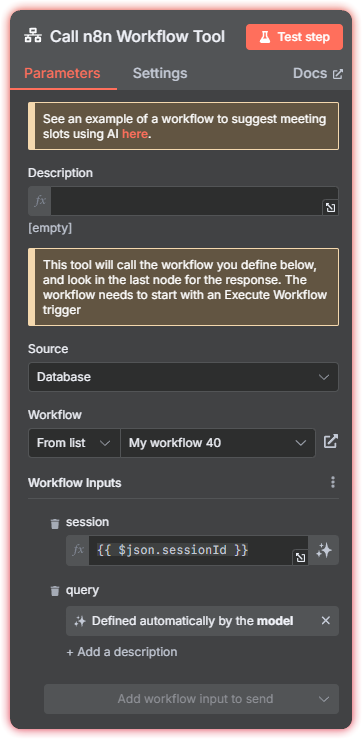Open the Source dropdown showing Database
The height and width of the screenshot is (739, 362).
click(x=183, y=377)
